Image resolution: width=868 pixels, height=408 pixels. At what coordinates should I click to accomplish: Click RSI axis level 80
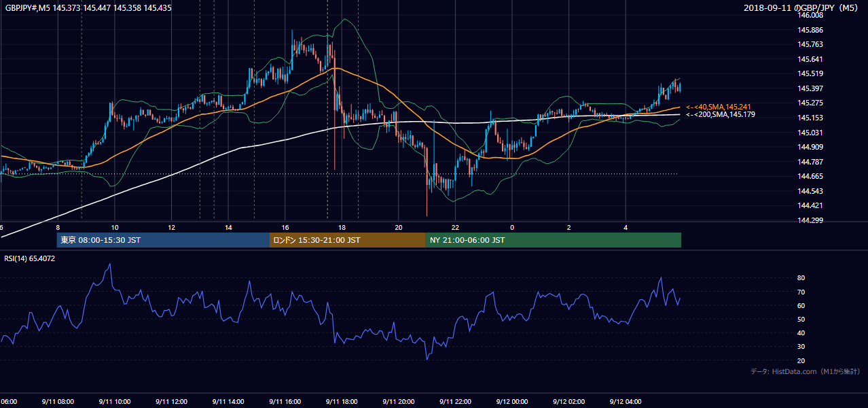pos(801,278)
